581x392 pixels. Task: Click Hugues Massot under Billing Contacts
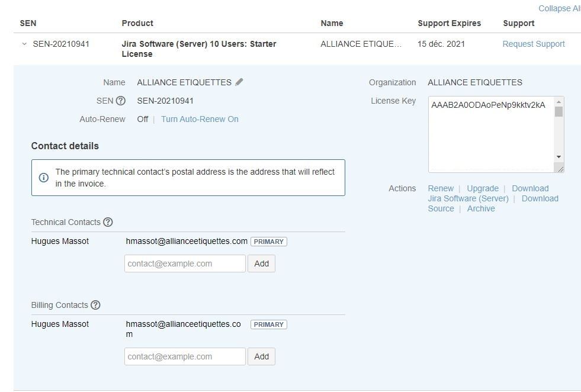click(60, 324)
